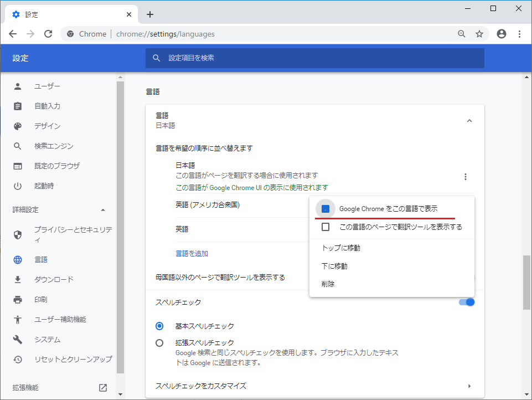Open a new tab with plus button

click(150, 14)
